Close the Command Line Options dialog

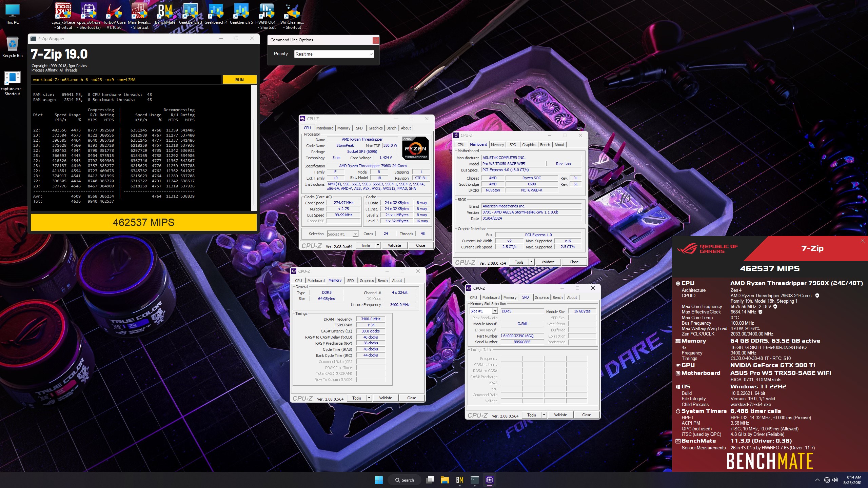tap(375, 40)
